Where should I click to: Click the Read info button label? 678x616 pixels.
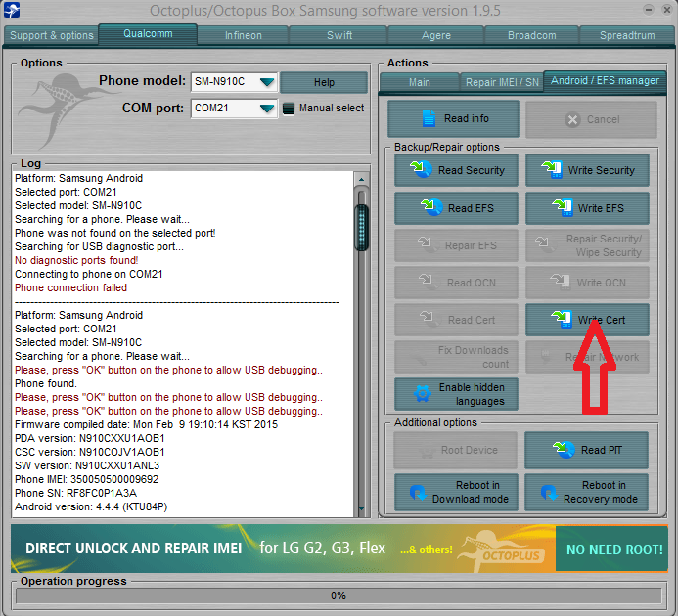[x=466, y=118]
